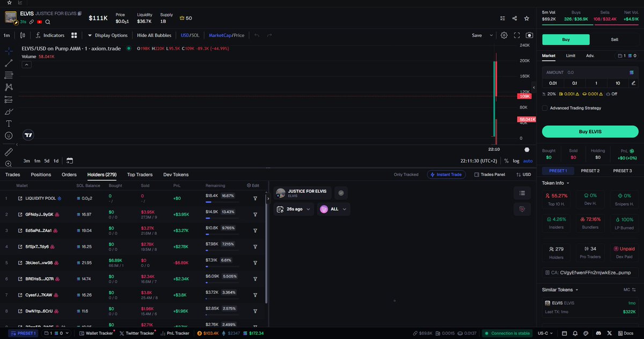
Task: Collapse the chart legend chevron
Action: click(26, 64)
